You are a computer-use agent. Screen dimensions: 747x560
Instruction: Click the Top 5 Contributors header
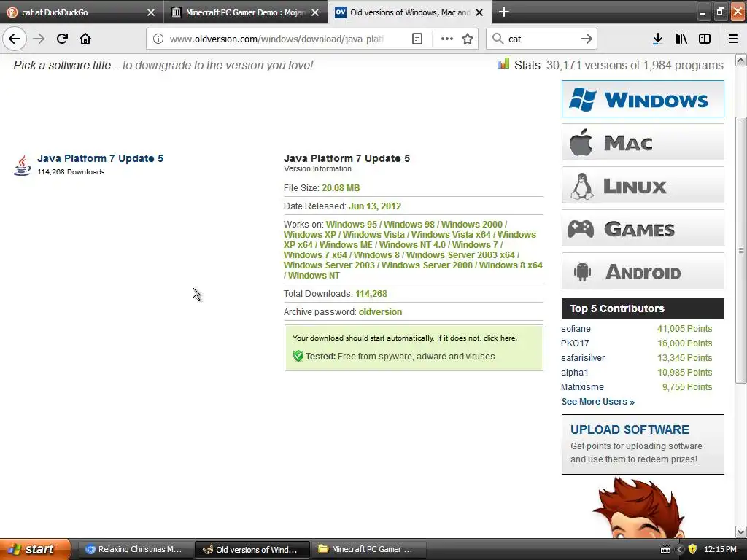[x=643, y=308]
